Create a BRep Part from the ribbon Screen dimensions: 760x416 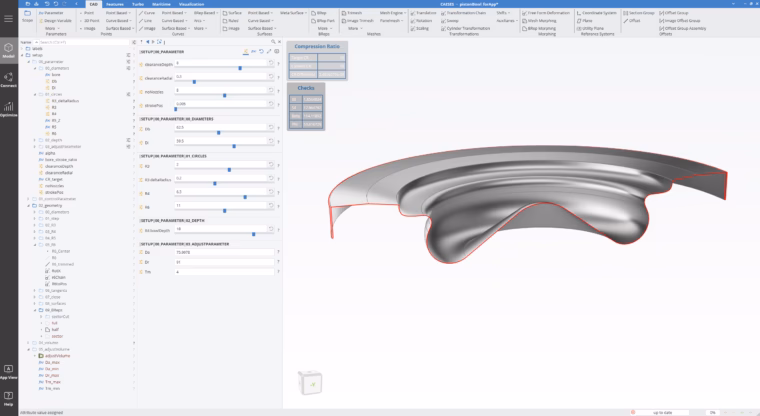pos(323,21)
